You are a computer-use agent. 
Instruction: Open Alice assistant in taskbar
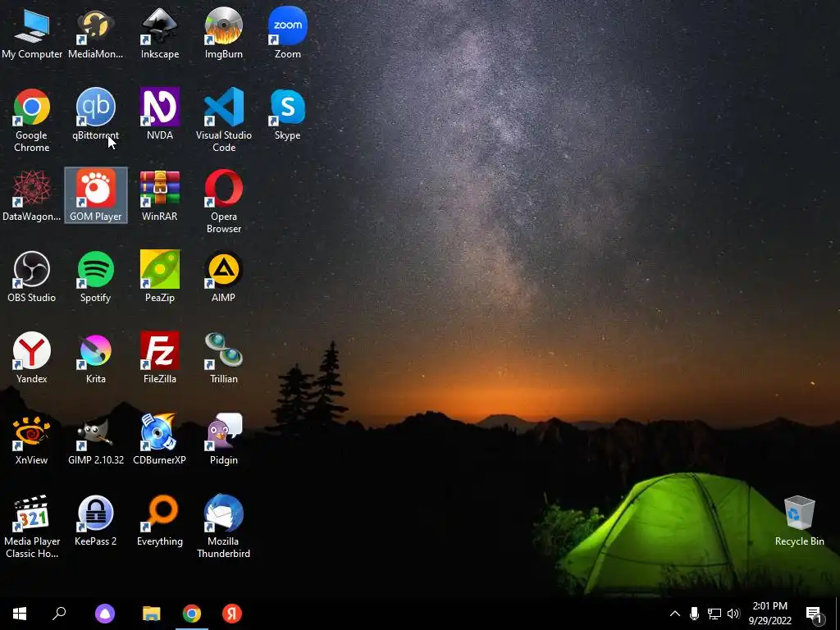105,614
